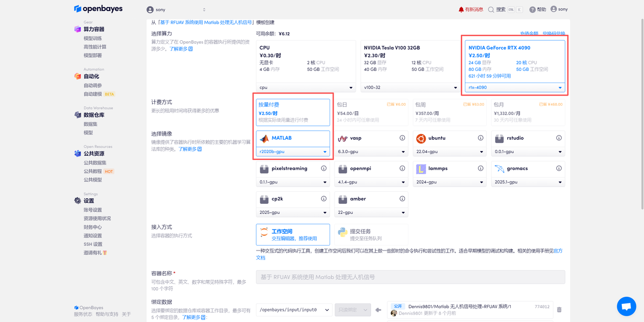Viewport: 644px width, 322px height.
Task: Show openmpi image info icon
Action: (x=402, y=169)
